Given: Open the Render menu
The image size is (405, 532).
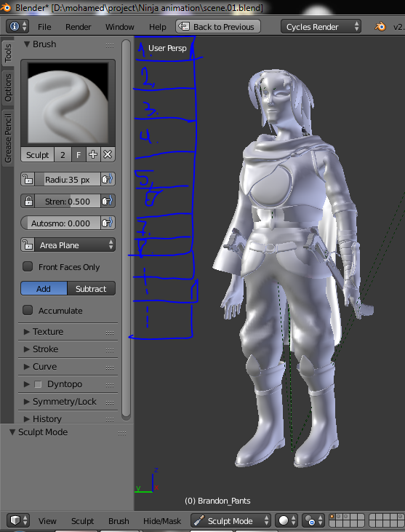Looking at the screenshot, I should [79, 27].
